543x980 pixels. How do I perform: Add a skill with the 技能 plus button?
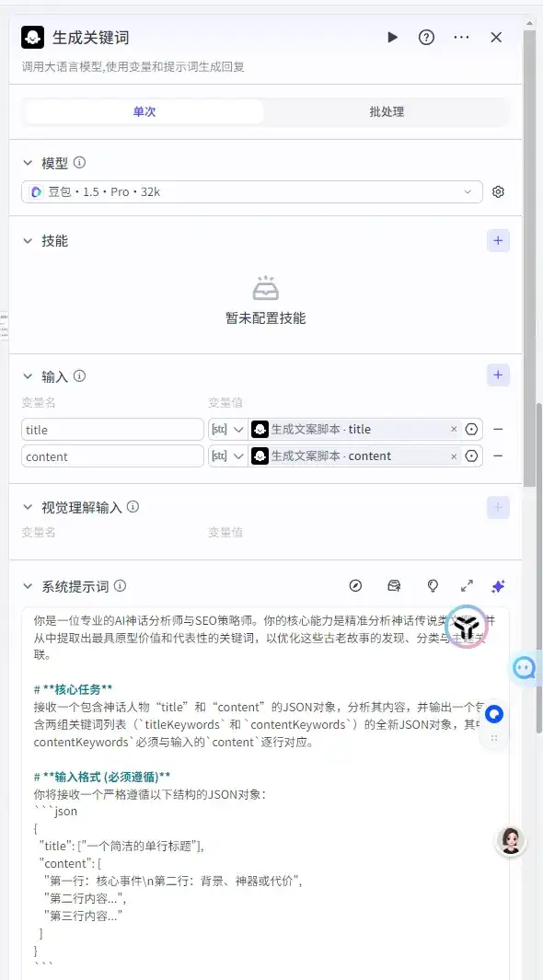pyautogui.click(x=498, y=240)
